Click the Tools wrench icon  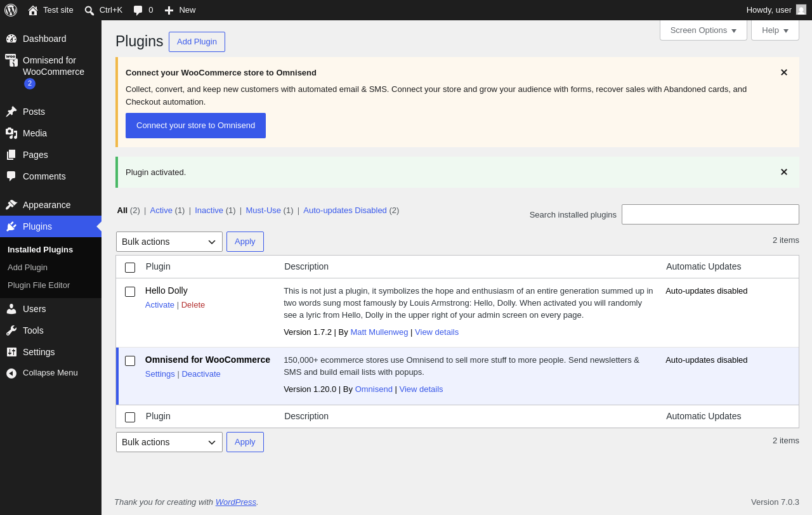(x=11, y=330)
